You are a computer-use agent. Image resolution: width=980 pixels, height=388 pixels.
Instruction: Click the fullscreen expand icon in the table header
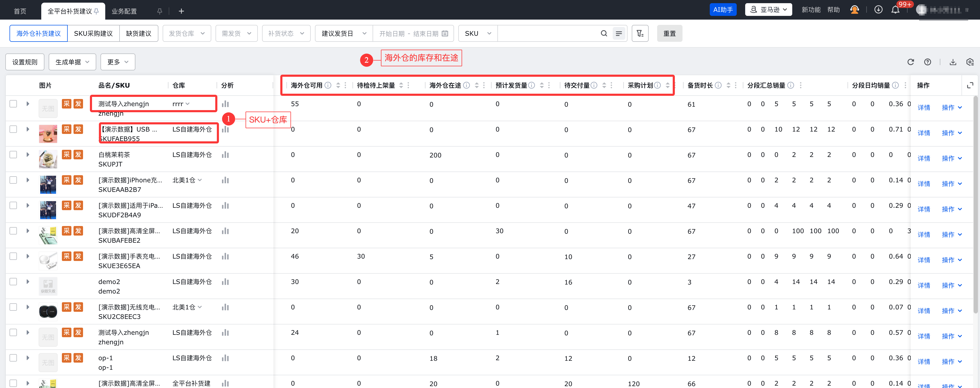[x=970, y=85]
